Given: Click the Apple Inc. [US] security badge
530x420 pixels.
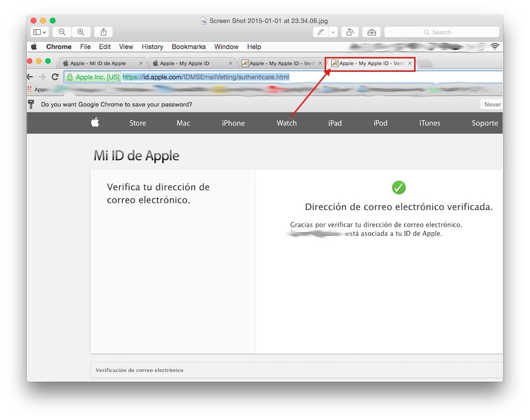Looking at the screenshot, I should tap(93, 77).
